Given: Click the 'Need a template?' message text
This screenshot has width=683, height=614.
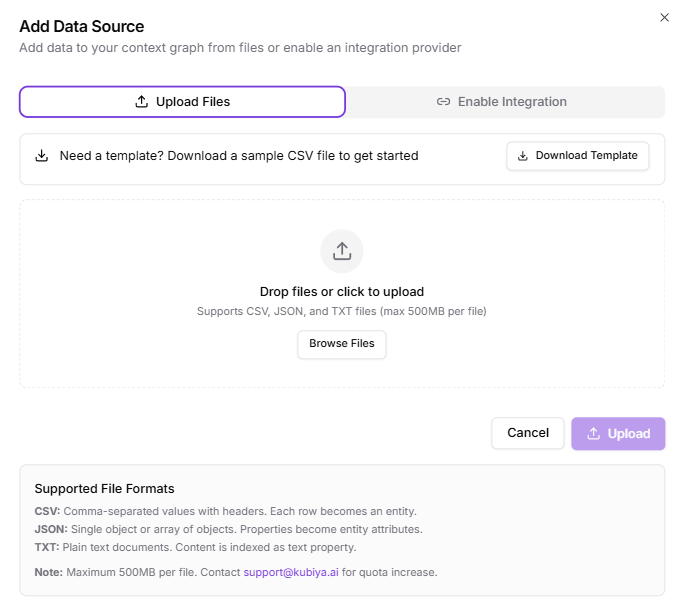Looking at the screenshot, I should (239, 156).
